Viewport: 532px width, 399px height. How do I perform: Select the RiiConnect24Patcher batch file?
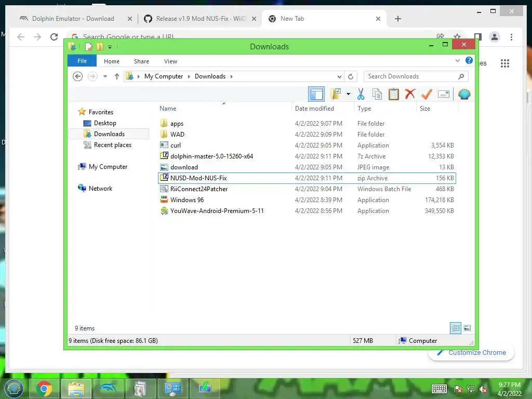pyautogui.click(x=307, y=189)
